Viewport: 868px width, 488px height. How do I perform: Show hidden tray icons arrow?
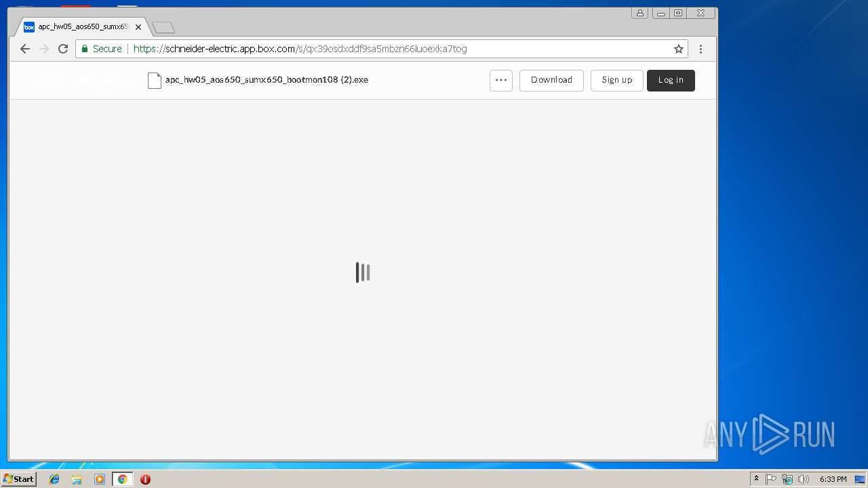(756, 479)
